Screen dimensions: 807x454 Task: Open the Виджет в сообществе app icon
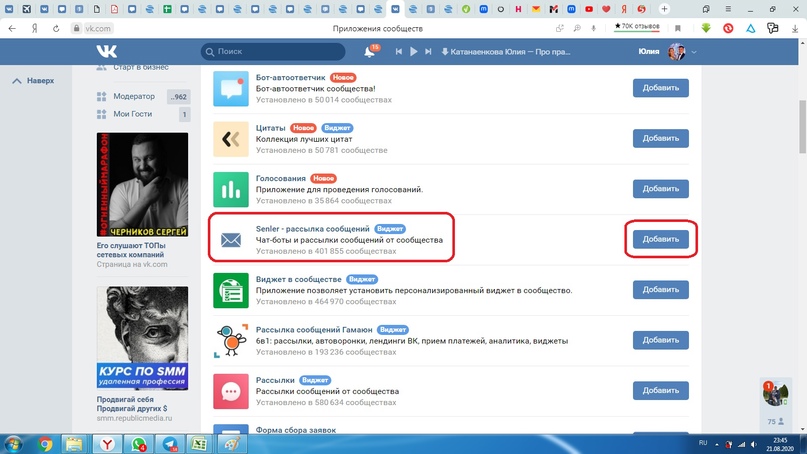[x=231, y=290]
